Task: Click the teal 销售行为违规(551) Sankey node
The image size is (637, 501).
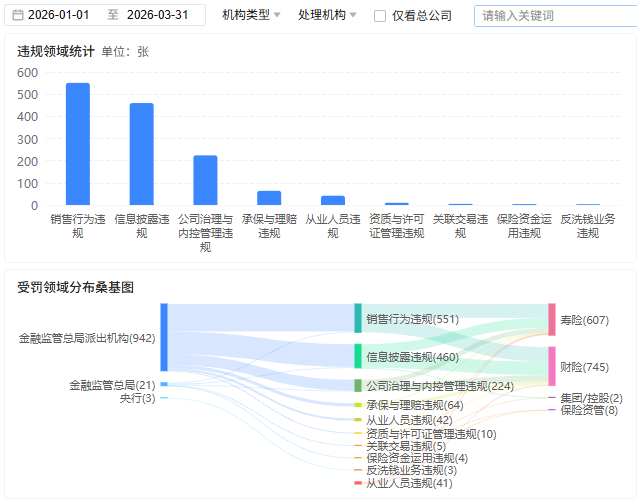Action: coord(358,319)
